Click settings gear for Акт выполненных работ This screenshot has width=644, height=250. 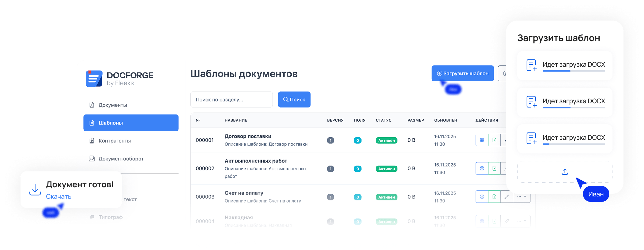(x=482, y=168)
